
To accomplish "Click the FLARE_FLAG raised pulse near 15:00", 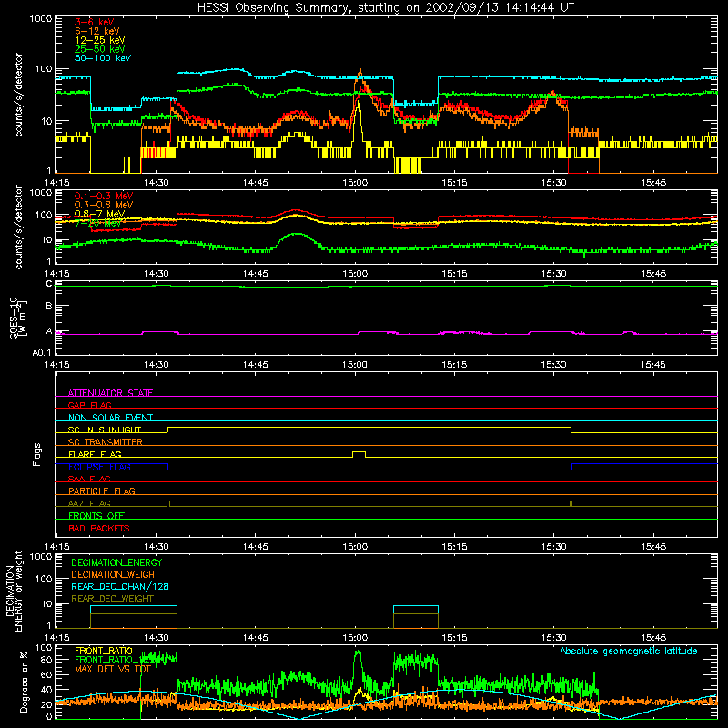I will pos(359,454).
